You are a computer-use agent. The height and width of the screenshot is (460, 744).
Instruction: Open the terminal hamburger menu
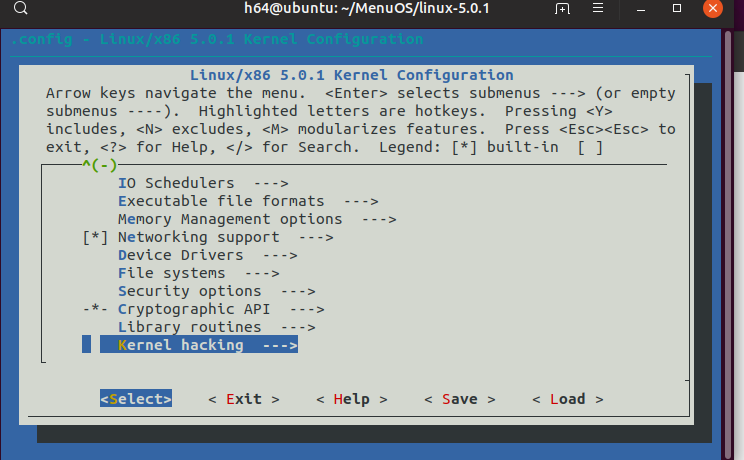coord(598,8)
